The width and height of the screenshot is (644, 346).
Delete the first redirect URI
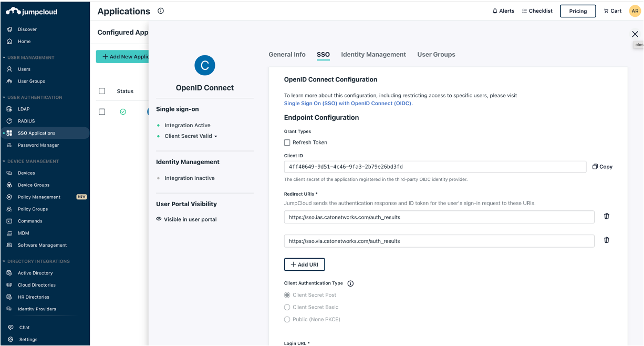(x=607, y=216)
